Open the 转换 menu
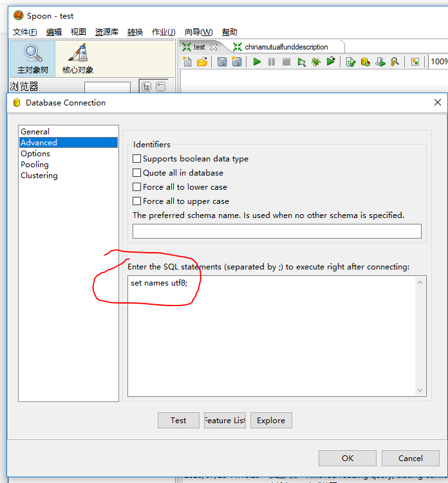This screenshot has height=483, width=448. 135,32
